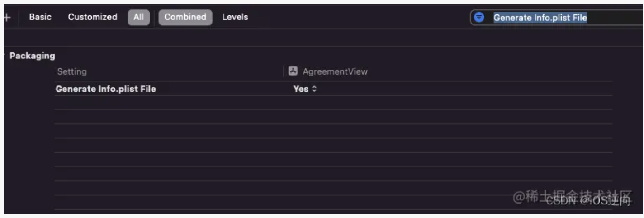This screenshot has width=644, height=218.
Task: Click the first empty row below Generate Info.plist File
Action: 334,103
